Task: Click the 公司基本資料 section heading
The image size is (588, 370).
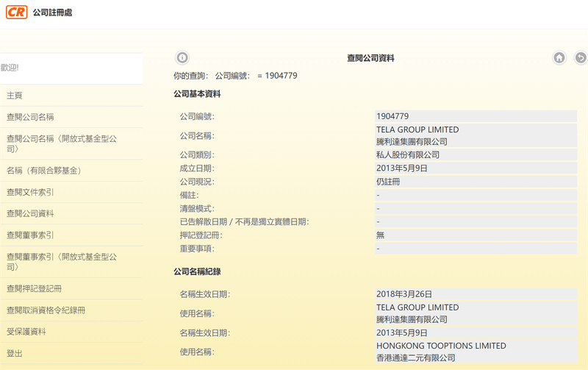Action: 197,94
